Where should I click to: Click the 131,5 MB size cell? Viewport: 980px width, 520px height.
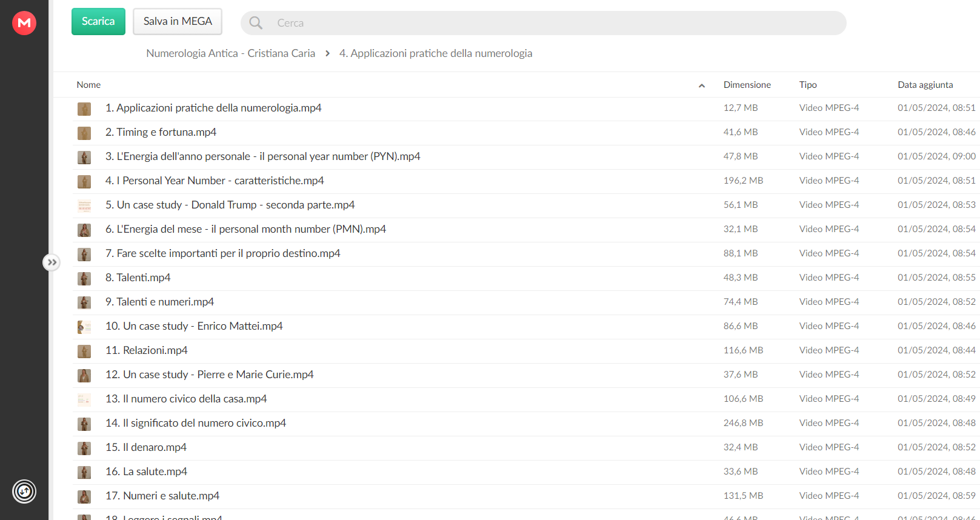coord(743,496)
